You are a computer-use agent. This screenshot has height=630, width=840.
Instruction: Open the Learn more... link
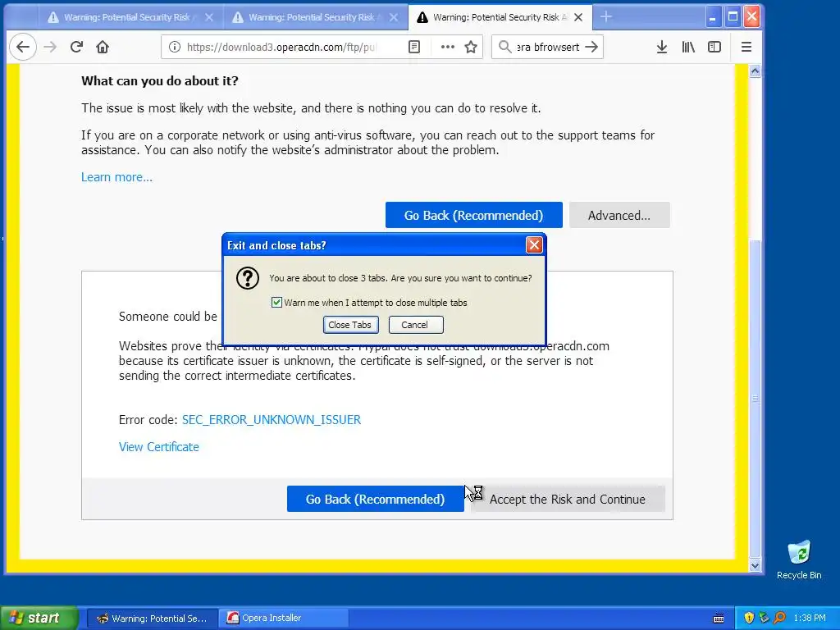(116, 177)
